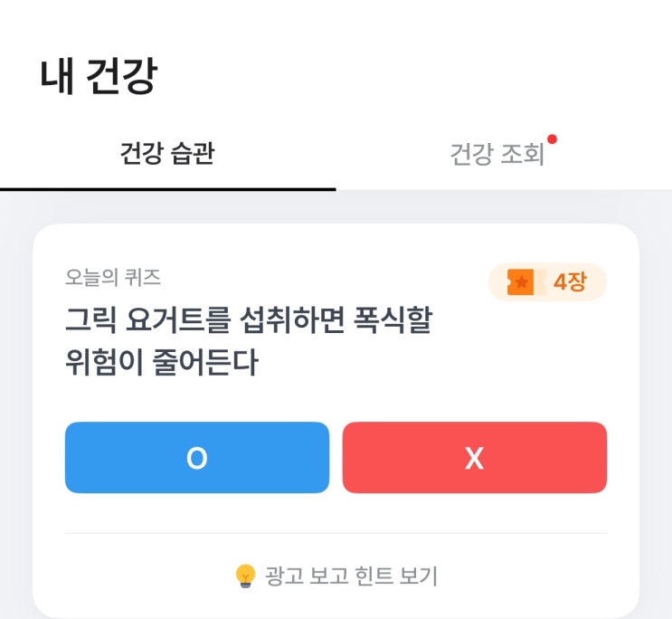
Task: Click the quiz line 그릭 요거트를 섭취하면 폭식할
Action: pyautogui.click(x=248, y=320)
